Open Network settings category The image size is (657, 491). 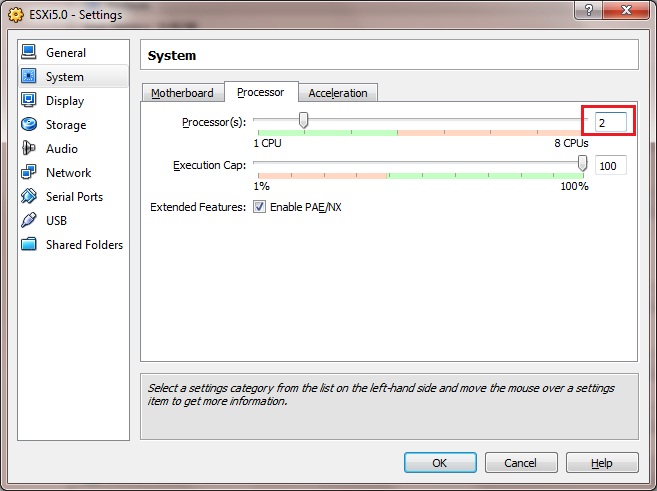click(x=68, y=173)
